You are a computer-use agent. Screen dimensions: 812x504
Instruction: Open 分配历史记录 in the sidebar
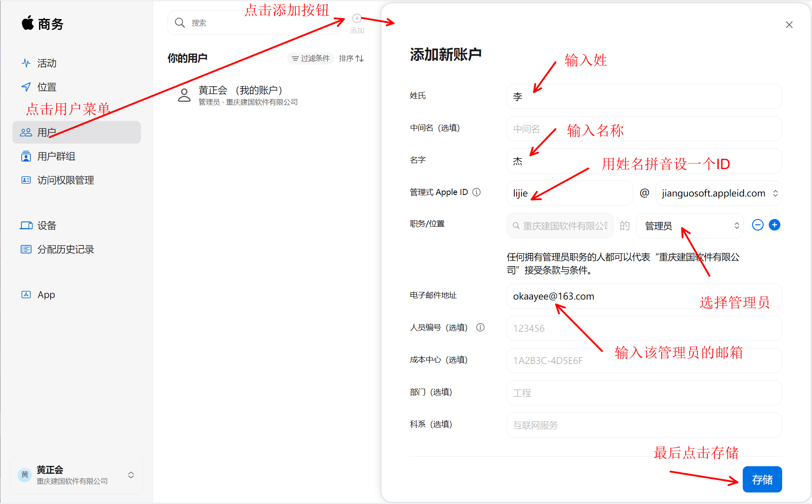[x=76, y=249]
